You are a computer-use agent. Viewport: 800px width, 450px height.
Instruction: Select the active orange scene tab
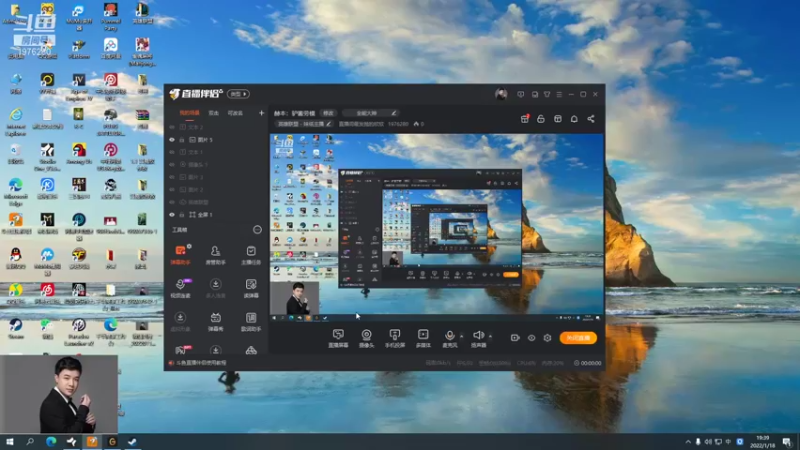click(x=189, y=113)
